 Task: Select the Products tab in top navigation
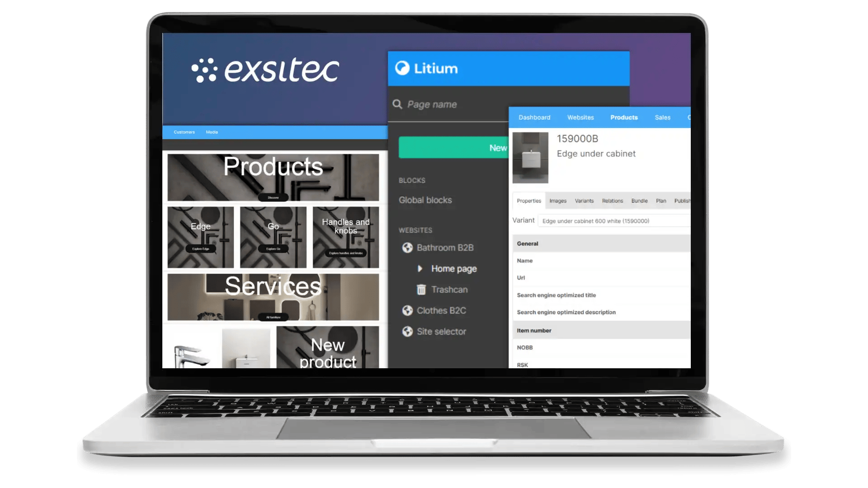(x=624, y=117)
